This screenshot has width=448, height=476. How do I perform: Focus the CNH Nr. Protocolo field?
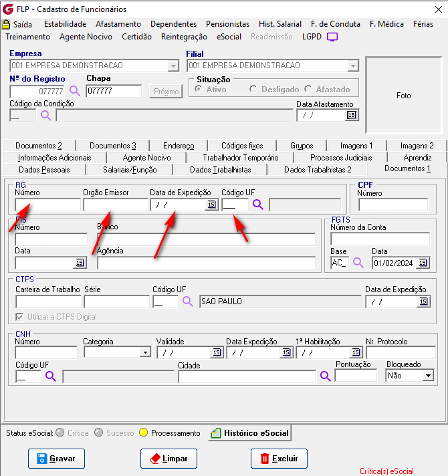coord(401,352)
